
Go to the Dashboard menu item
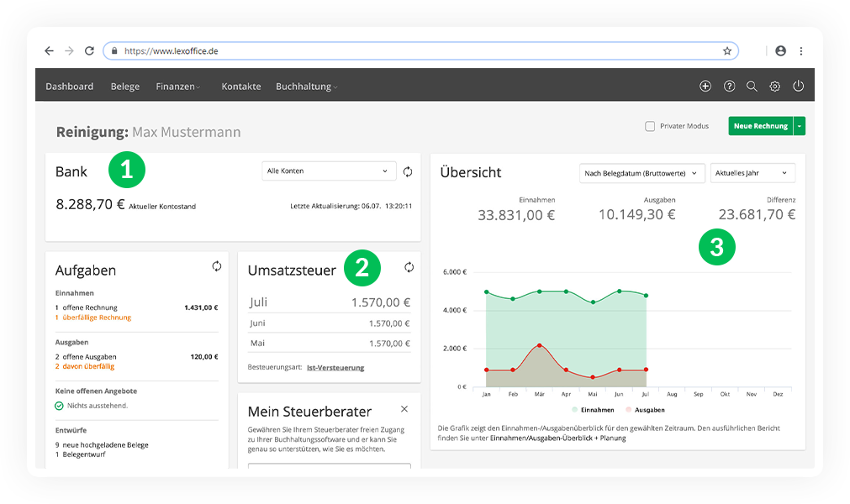pyautogui.click(x=70, y=87)
